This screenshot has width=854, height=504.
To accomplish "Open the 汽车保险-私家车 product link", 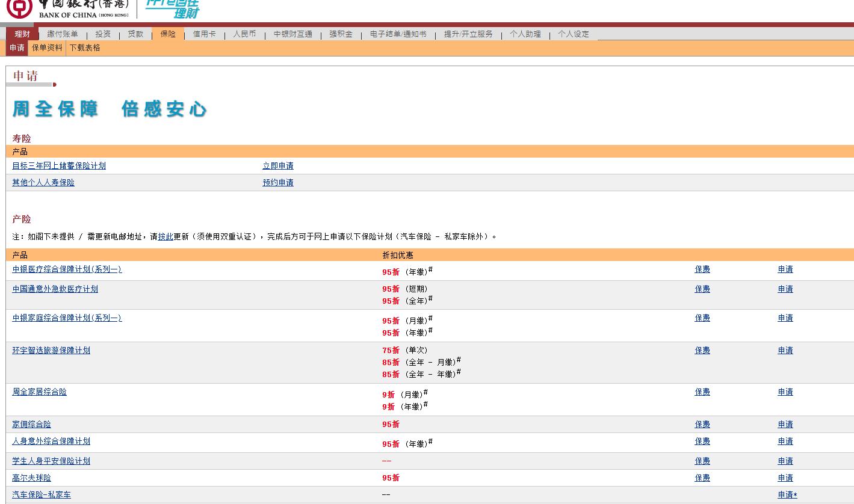I will tap(42, 495).
